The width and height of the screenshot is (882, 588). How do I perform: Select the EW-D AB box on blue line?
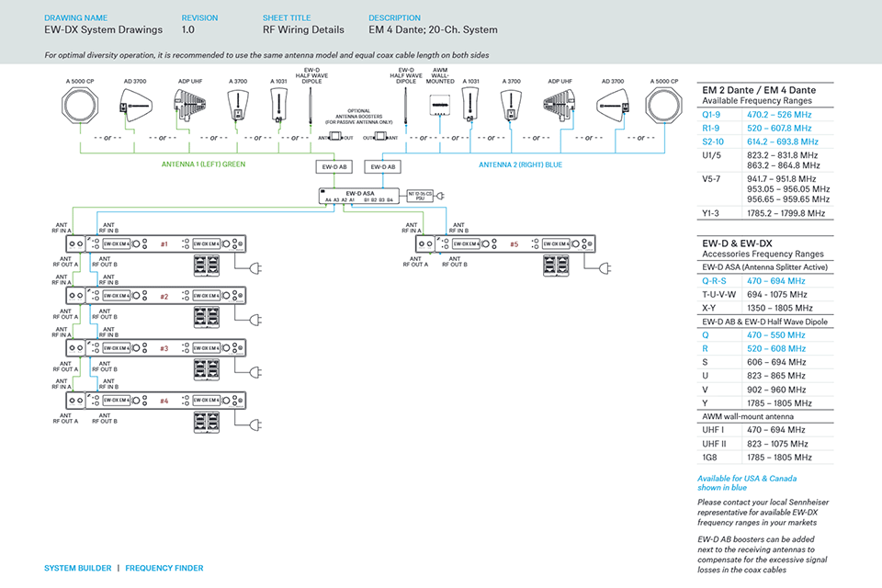click(382, 166)
